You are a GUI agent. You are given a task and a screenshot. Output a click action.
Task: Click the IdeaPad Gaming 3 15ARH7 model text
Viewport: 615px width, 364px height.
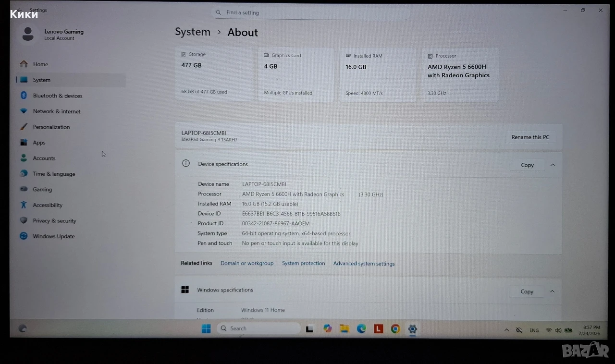(x=209, y=140)
